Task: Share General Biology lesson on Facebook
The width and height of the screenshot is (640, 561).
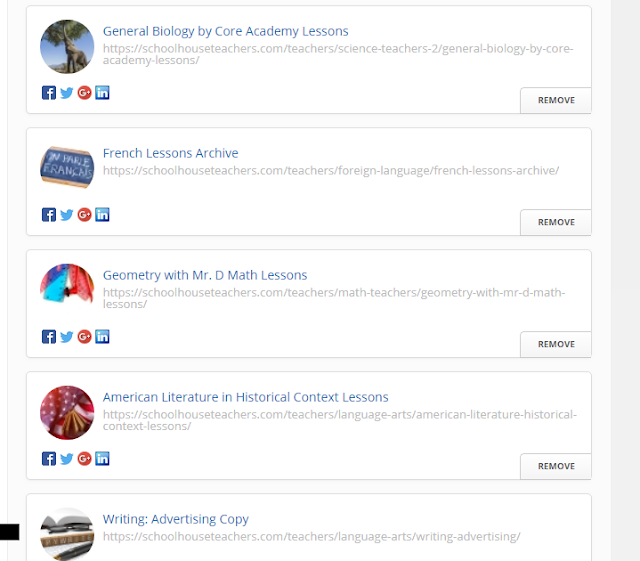Action: coord(49,93)
